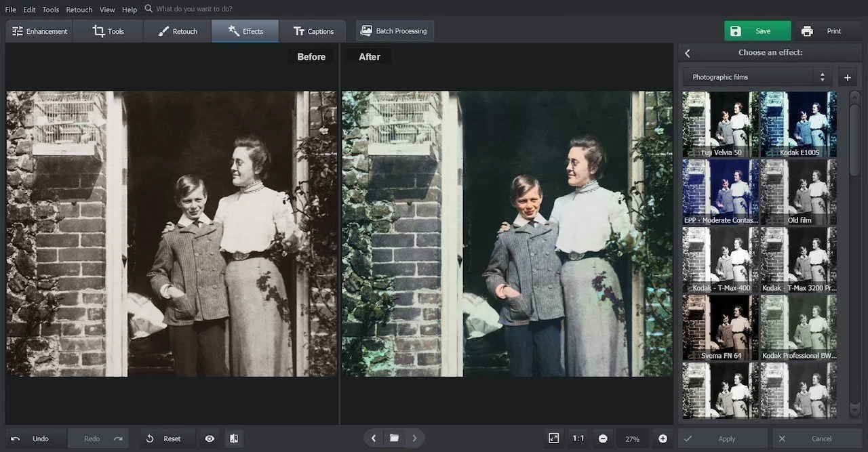Open photo folder icon in bottom bar

394,438
